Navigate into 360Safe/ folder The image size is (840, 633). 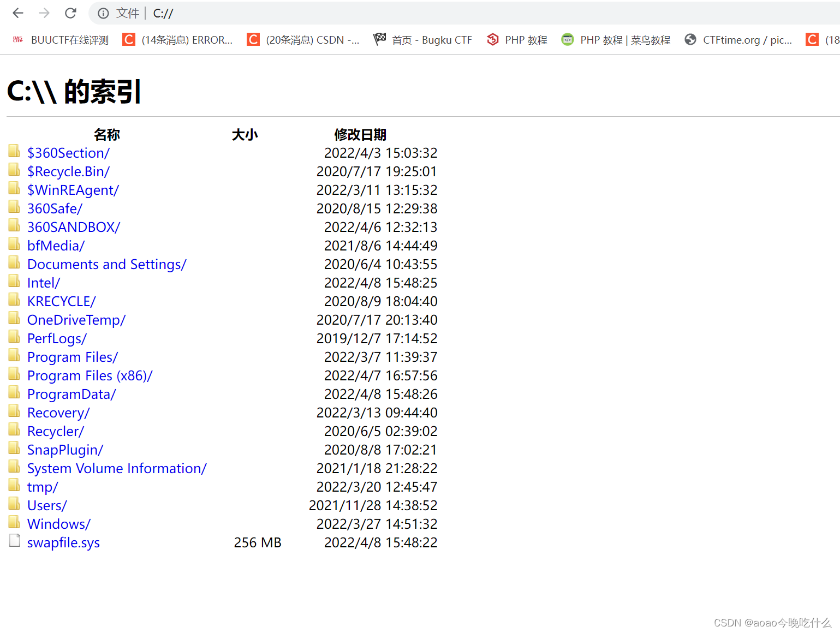click(55, 209)
